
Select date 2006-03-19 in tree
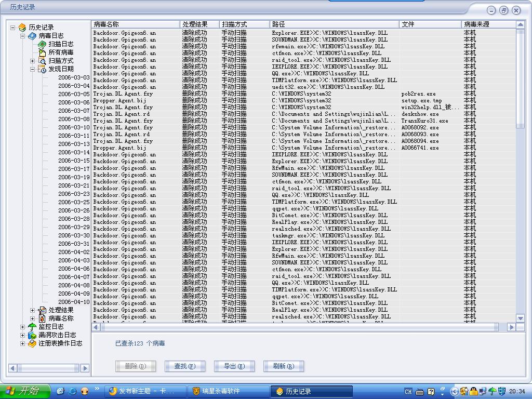pos(74,178)
